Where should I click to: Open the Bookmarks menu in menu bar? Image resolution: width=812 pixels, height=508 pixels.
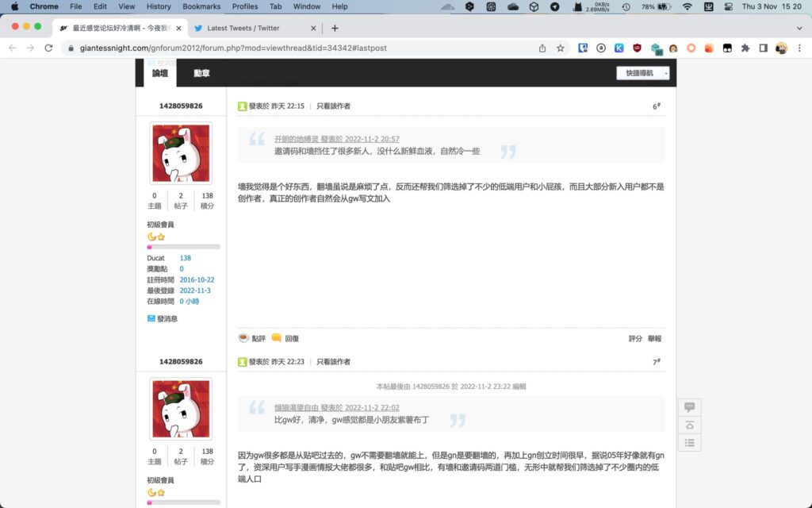[x=201, y=6]
